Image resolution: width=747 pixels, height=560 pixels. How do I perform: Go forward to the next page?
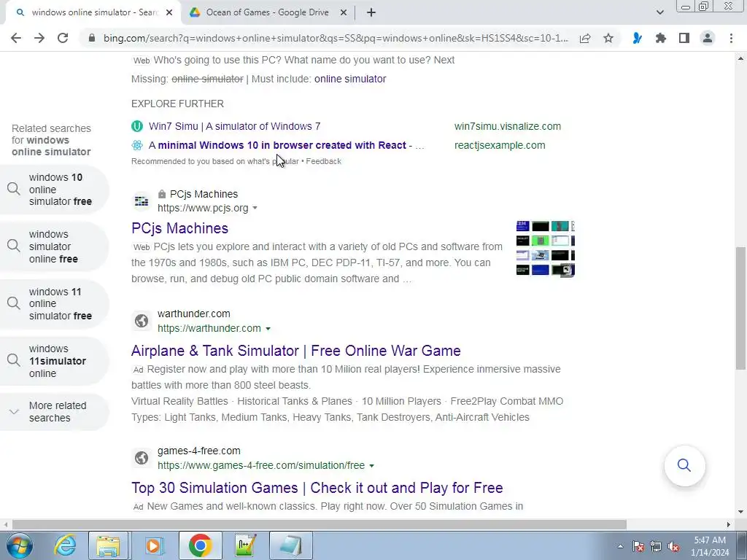click(39, 38)
